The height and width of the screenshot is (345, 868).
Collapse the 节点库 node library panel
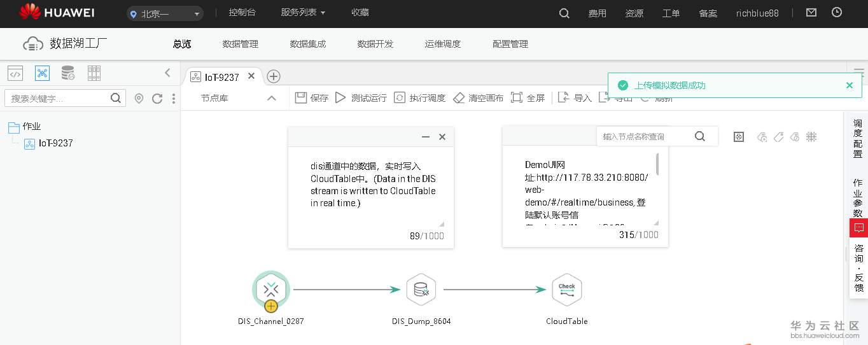click(x=272, y=98)
